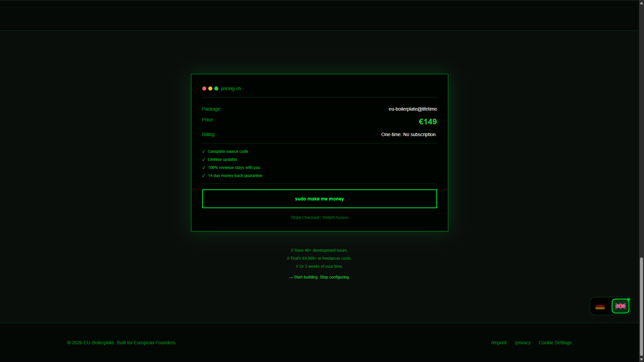Click the €149 price text

click(x=428, y=122)
